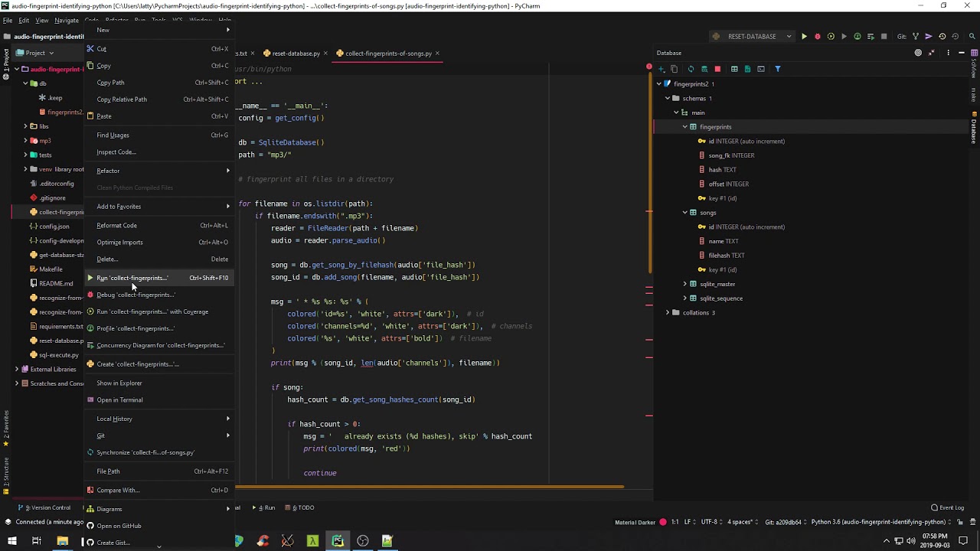Collapse the schemas node

click(668, 98)
